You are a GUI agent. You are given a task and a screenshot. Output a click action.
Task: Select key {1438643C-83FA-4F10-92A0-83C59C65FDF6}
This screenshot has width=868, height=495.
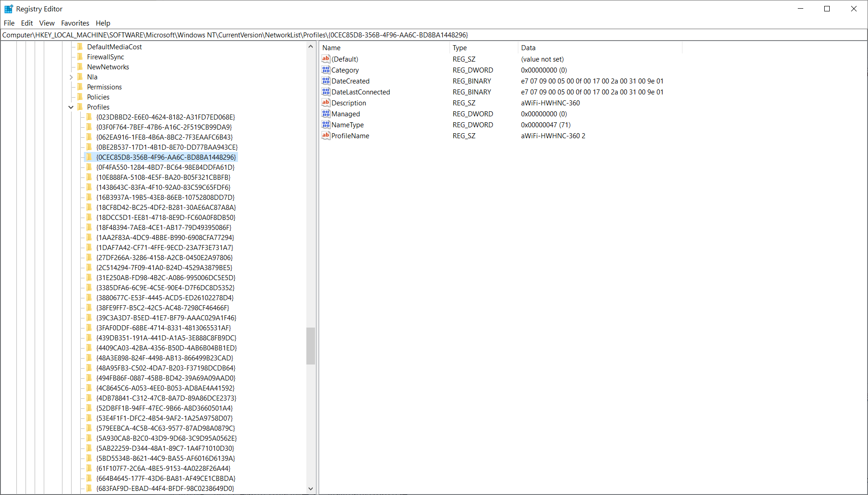coord(163,188)
